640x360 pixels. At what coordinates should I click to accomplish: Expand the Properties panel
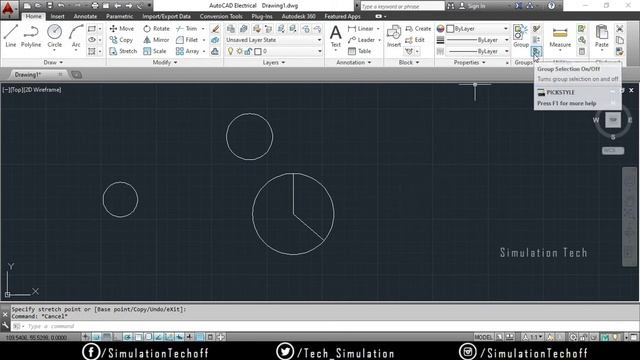point(469,62)
